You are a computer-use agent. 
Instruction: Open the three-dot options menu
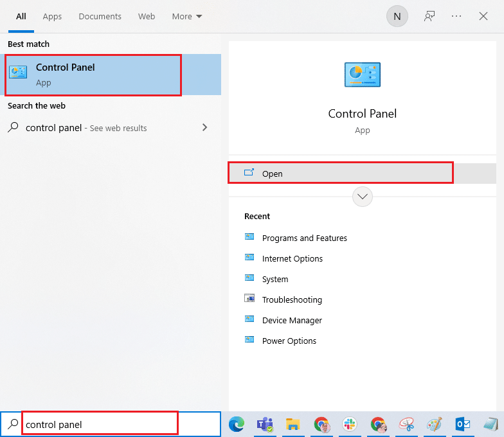point(456,17)
